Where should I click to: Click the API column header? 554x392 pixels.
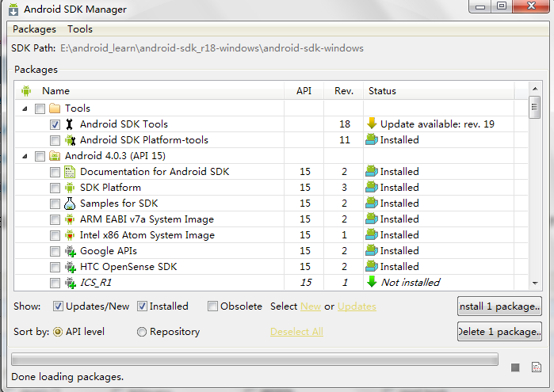304,91
